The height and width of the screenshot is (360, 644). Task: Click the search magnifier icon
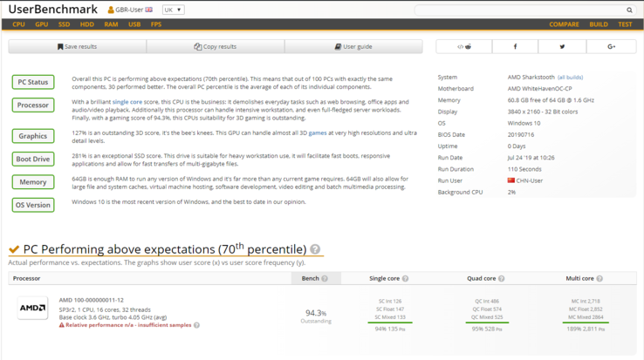(x=629, y=10)
